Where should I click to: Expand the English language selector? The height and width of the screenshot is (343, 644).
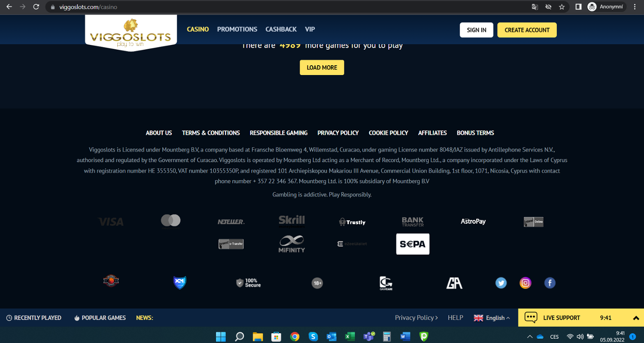(x=492, y=318)
